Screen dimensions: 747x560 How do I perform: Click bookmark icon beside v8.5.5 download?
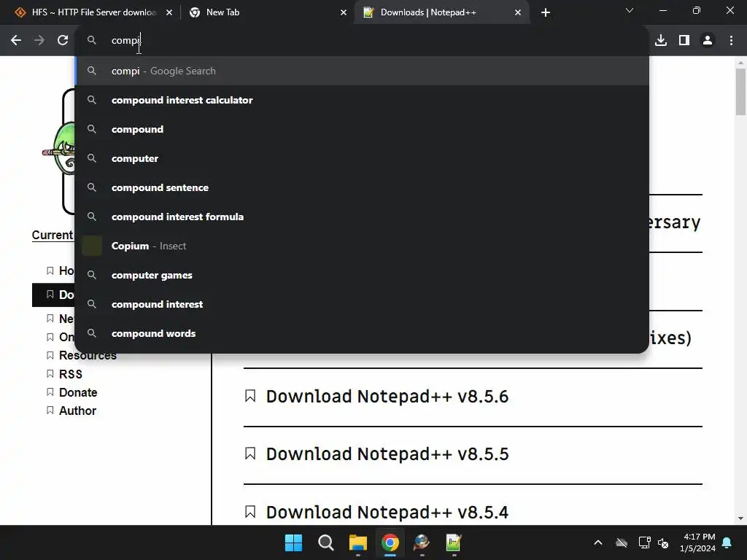tap(250, 454)
